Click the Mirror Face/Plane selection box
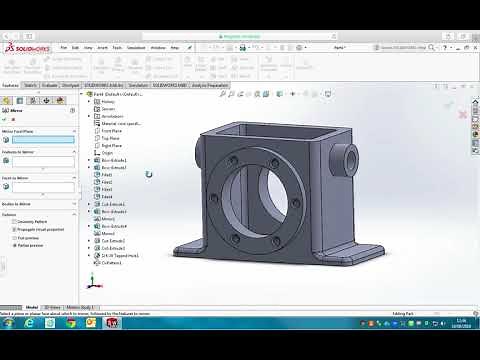Viewport: 480px width, 360px height. point(43,140)
